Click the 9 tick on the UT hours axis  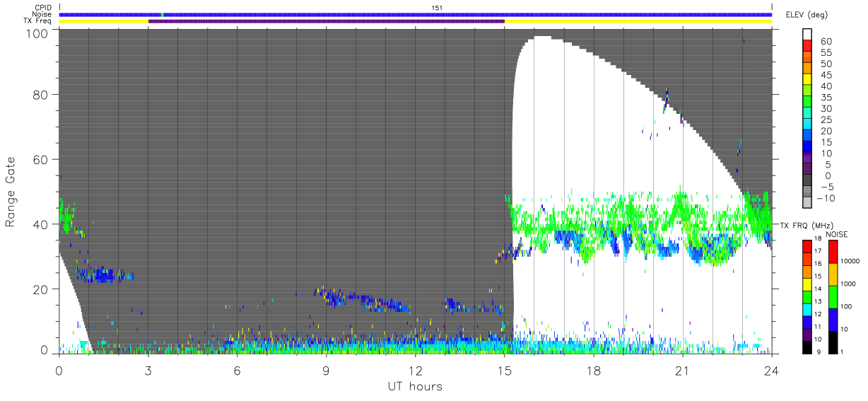(327, 371)
